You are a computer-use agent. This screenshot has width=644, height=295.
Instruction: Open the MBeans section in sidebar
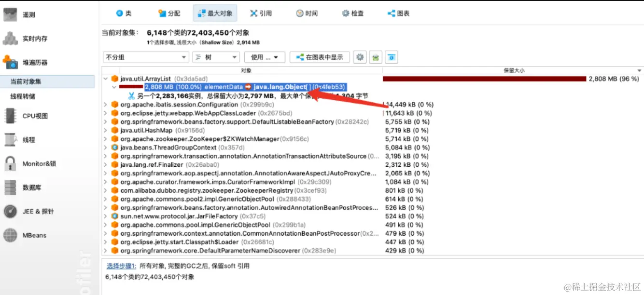pyautogui.click(x=25, y=235)
